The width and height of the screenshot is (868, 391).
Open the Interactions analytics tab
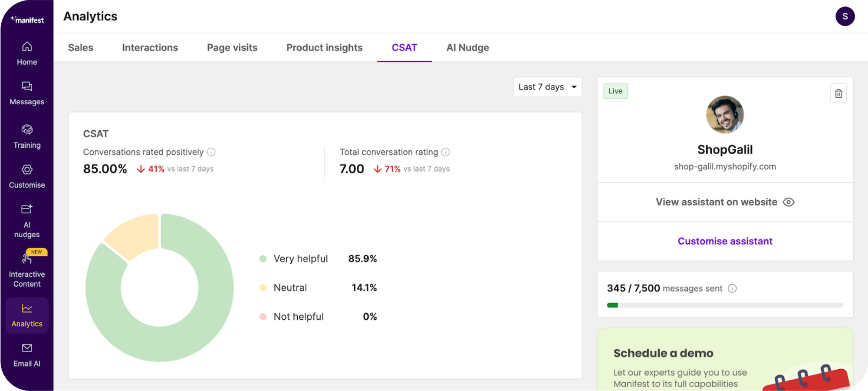point(150,48)
